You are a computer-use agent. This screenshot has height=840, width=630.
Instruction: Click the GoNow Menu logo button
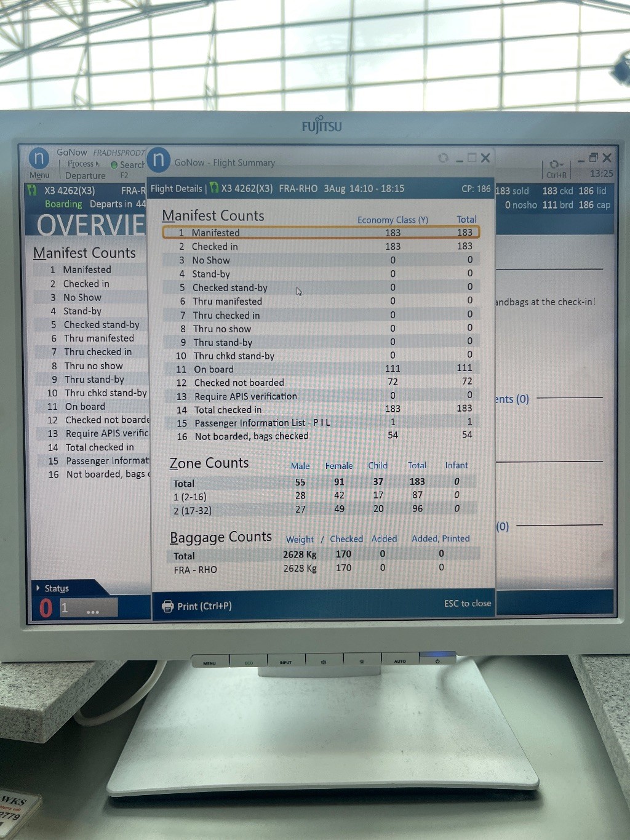click(39, 159)
